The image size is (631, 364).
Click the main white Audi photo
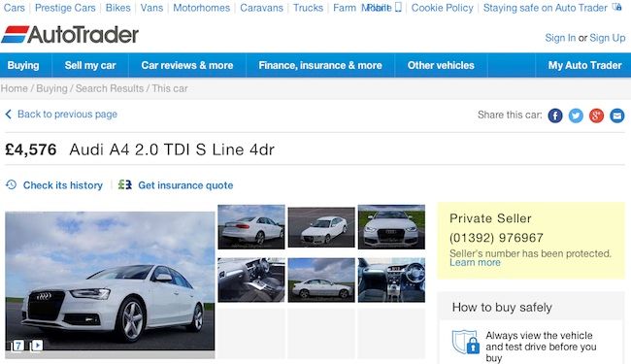[x=110, y=281]
